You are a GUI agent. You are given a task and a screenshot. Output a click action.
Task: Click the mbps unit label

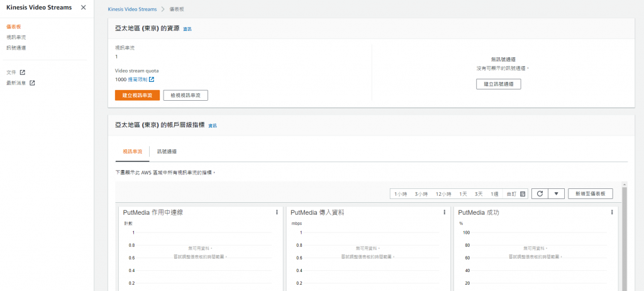[x=297, y=224]
